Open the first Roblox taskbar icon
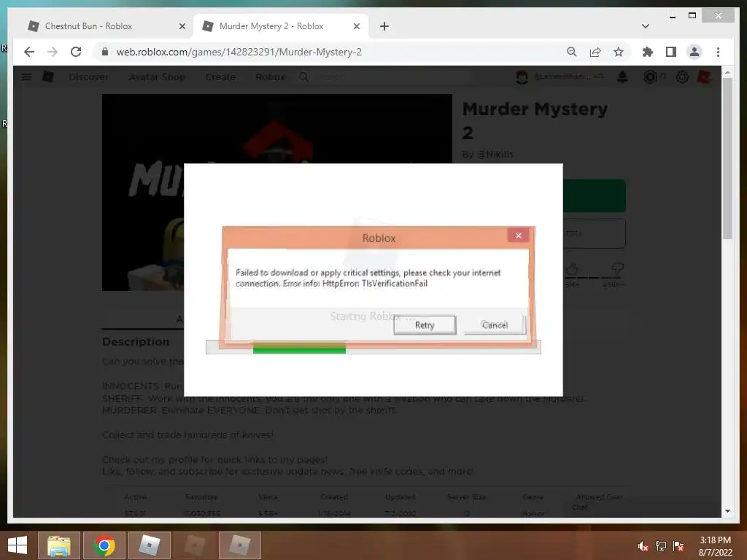The width and height of the screenshot is (747, 560). pyautogui.click(x=149, y=545)
